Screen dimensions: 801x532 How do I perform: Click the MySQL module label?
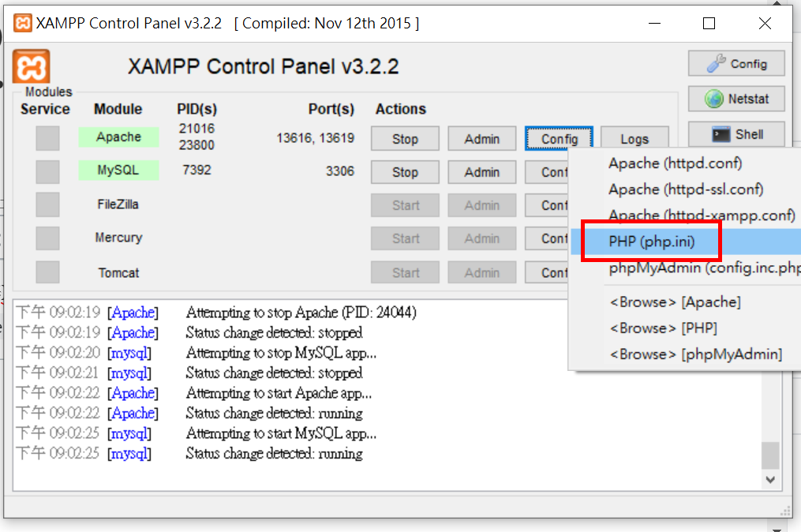point(118,170)
